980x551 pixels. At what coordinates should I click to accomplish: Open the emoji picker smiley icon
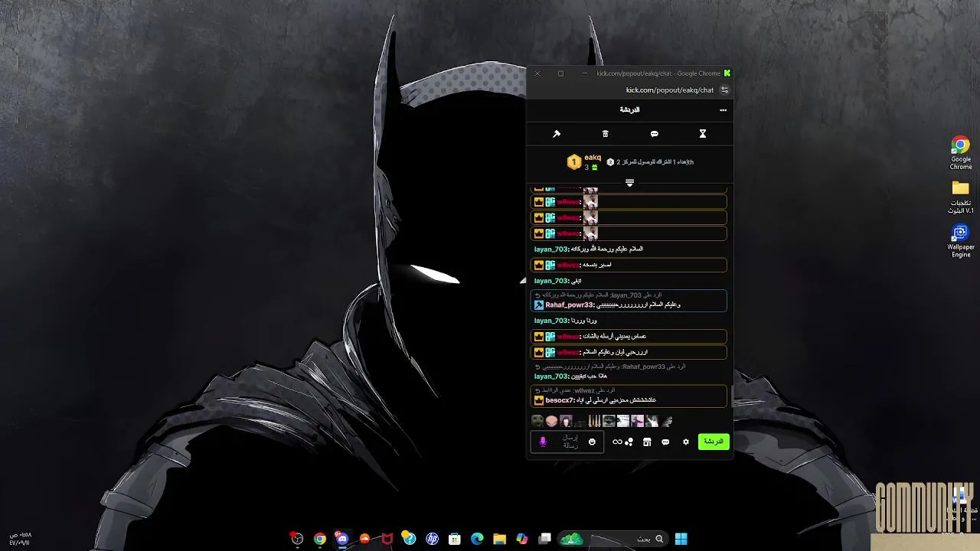point(592,442)
